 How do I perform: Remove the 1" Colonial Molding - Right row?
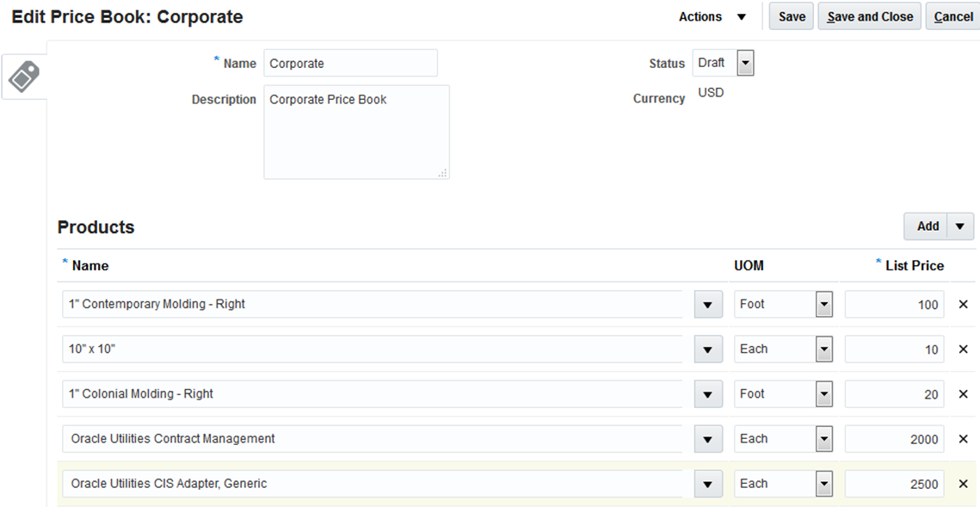963,393
